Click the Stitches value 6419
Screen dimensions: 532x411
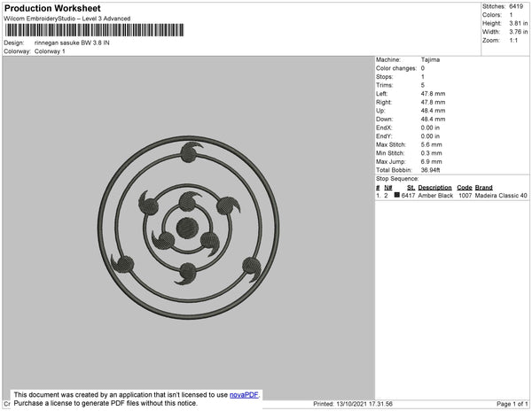[x=516, y=6]
